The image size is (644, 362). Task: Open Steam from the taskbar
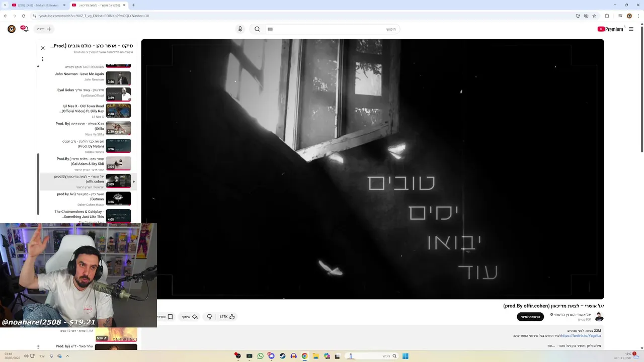(282, 356)
